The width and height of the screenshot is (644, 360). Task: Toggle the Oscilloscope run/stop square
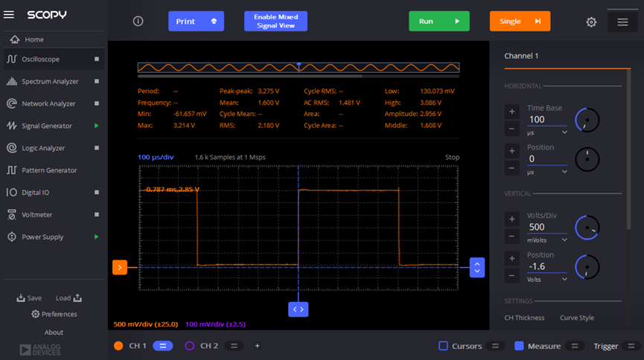97,59
